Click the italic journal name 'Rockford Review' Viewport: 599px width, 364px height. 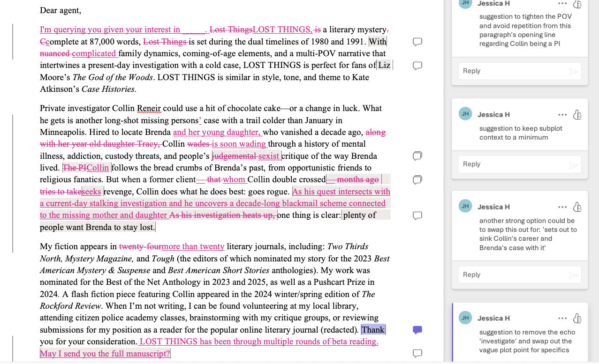pos(70,306)
